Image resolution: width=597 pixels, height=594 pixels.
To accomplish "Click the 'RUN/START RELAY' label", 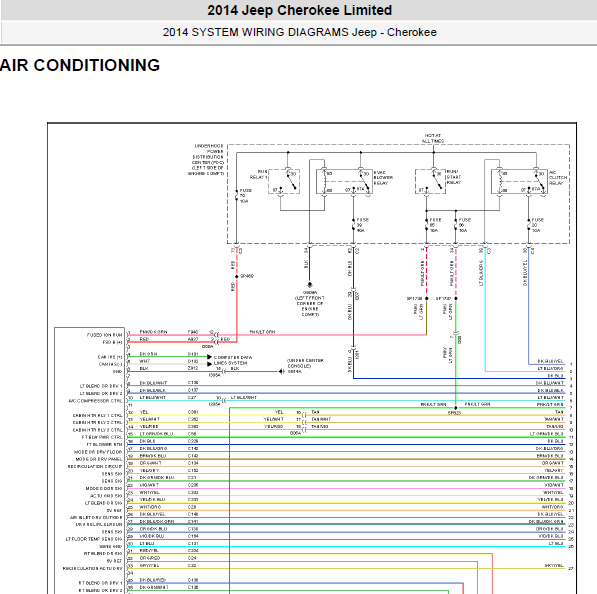I will coord(453,177).
